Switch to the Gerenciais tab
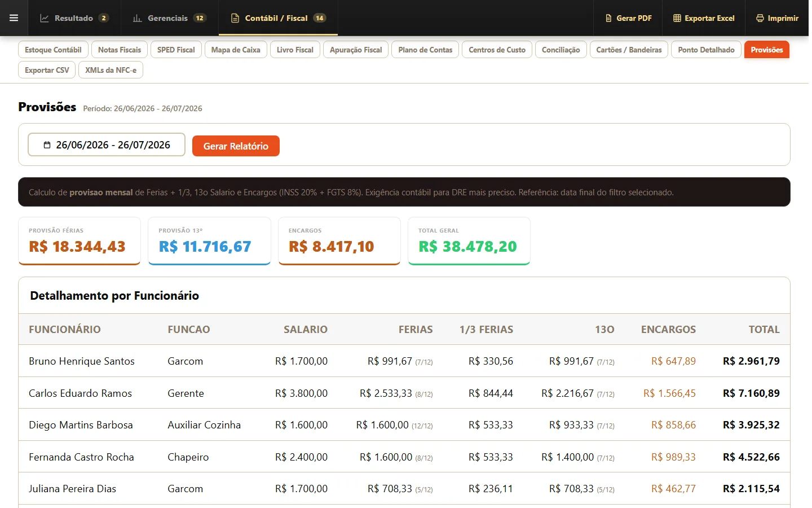 [169, 18]
